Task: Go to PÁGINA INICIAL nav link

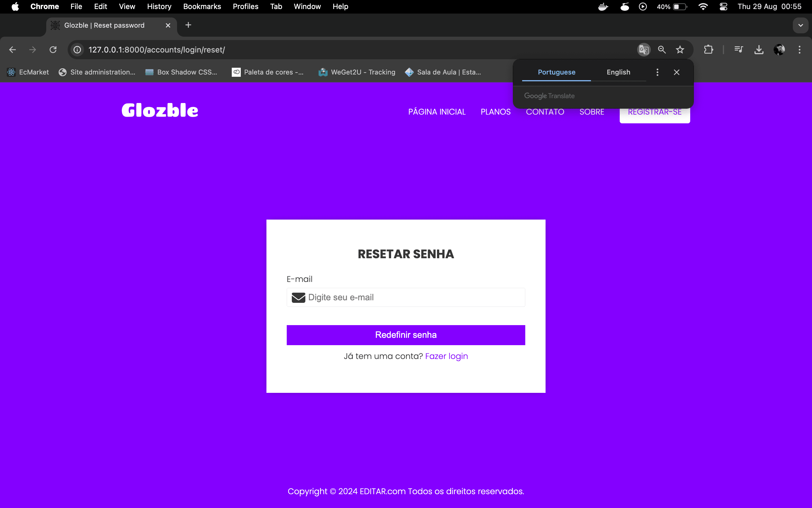Action: click(437, 112)
